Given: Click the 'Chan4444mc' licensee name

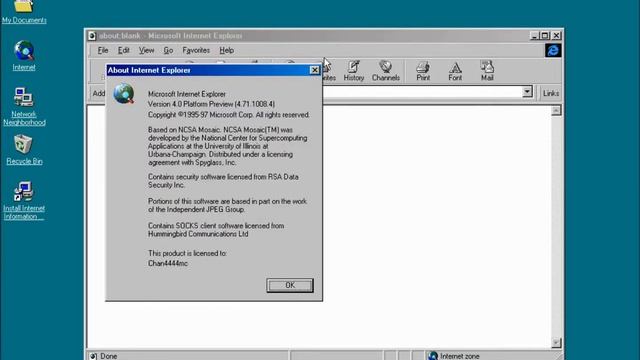Looking at the screenshot, I should (168, 263).
